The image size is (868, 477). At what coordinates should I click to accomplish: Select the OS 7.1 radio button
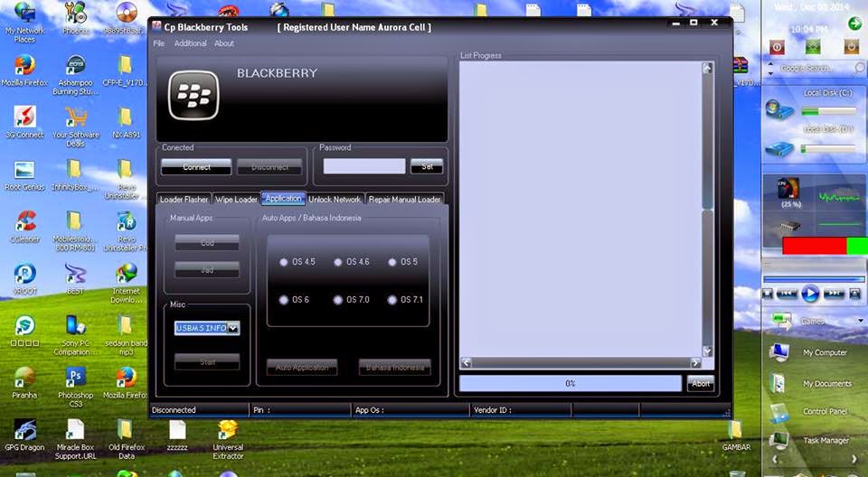coord(392,300)
